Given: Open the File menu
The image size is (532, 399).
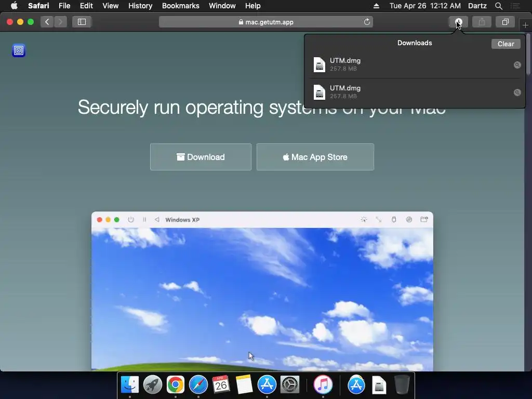Looking at the screenshot, I should pyautogui.click(x=64, y=6).
